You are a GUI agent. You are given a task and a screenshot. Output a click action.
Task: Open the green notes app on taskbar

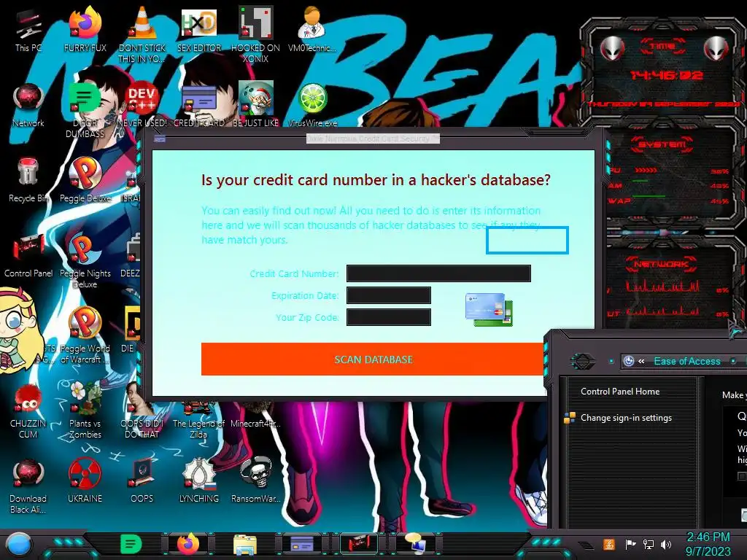coord(131,544)
